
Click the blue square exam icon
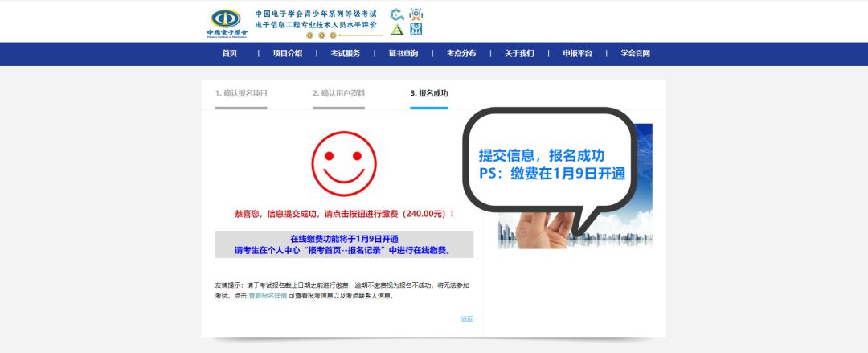click(x=416, y=30)
